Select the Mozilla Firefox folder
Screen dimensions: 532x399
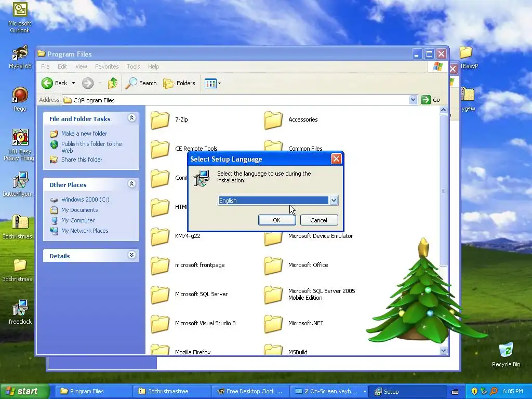tap(180, 350)
